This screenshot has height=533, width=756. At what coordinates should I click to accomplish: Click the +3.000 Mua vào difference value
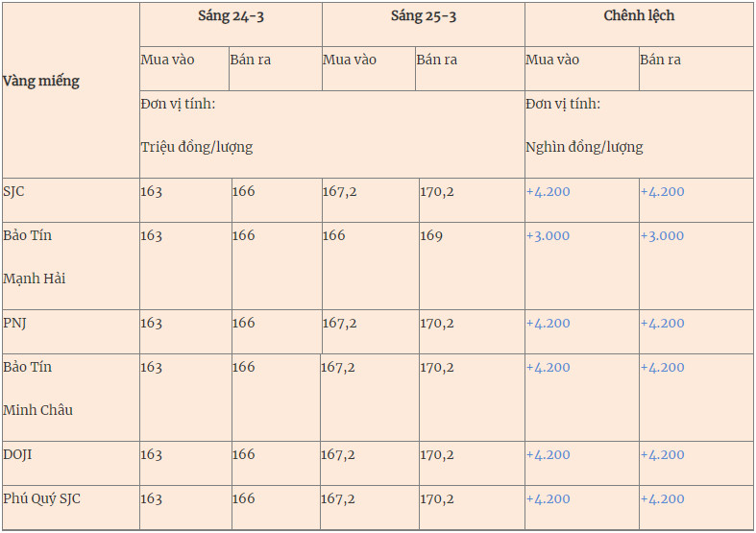tap(548, 235)
